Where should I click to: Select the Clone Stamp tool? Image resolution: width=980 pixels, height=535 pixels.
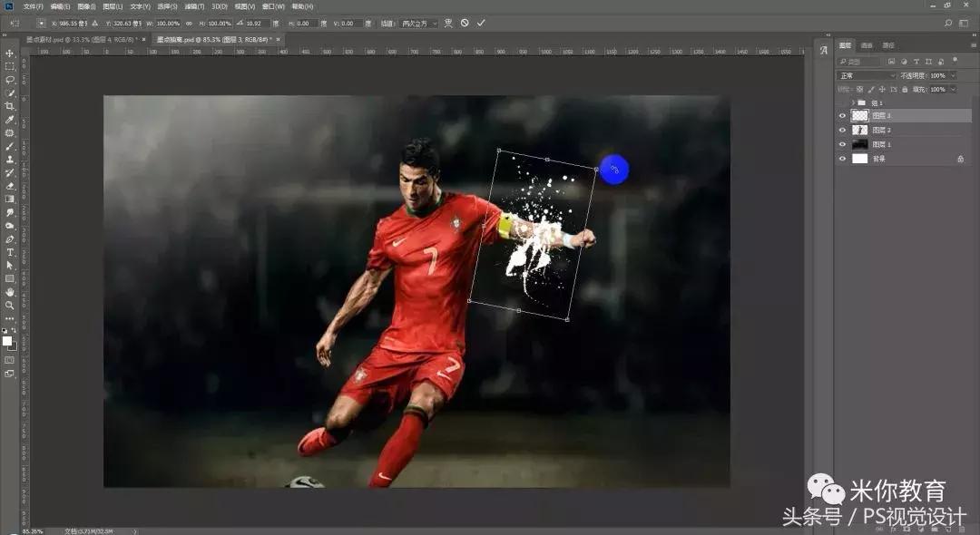pos(9,160)
